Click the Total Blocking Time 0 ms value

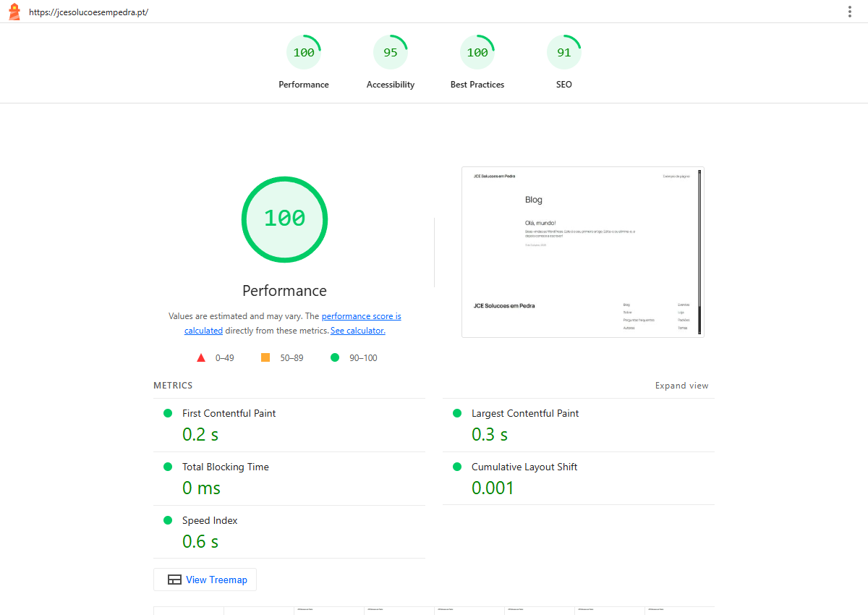201,488
